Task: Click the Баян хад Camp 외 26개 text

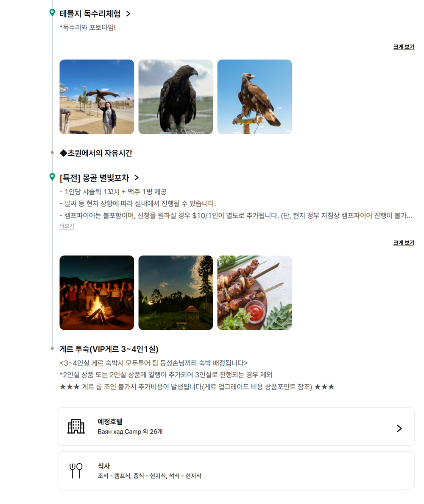Action: coord(130,432)
